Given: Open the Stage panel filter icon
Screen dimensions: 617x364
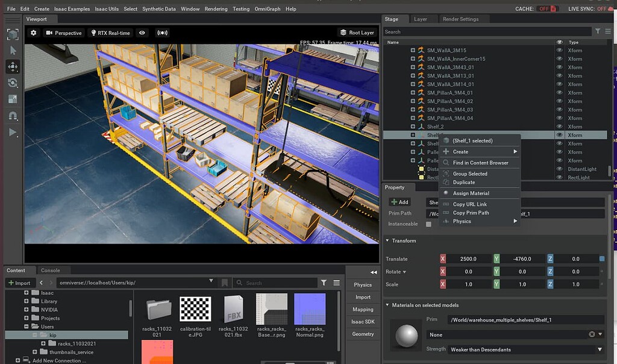Looking at the screenshot, I should (x=598, y=31).
